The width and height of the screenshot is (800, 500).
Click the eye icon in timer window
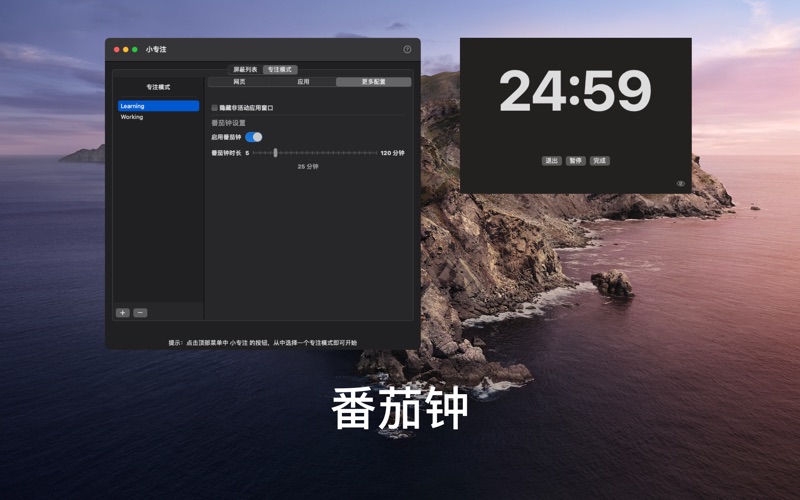(681, 184)
